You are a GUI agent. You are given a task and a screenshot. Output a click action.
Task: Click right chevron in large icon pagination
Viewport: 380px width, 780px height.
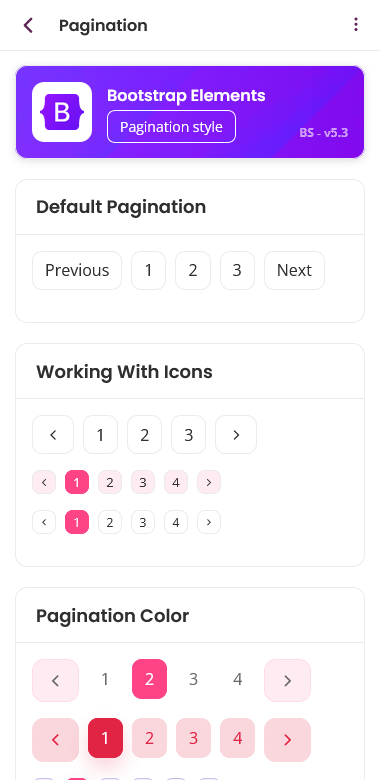point(236,435)
